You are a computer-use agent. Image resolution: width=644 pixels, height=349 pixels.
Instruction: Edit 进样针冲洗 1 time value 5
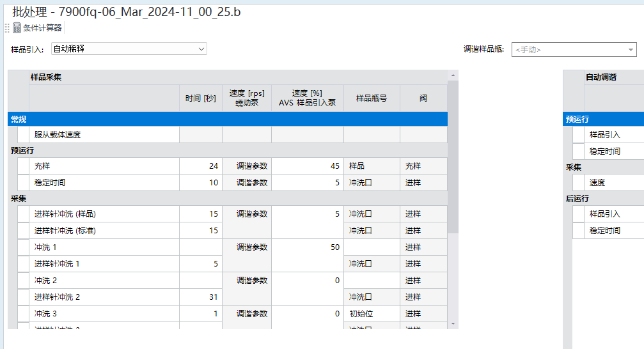click(x=201, y=264)
